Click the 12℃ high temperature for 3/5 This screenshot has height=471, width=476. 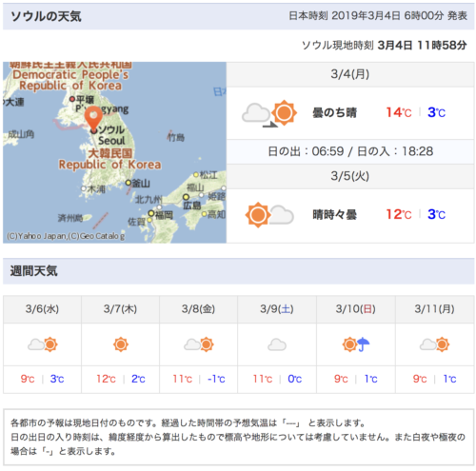click(399, 214)
